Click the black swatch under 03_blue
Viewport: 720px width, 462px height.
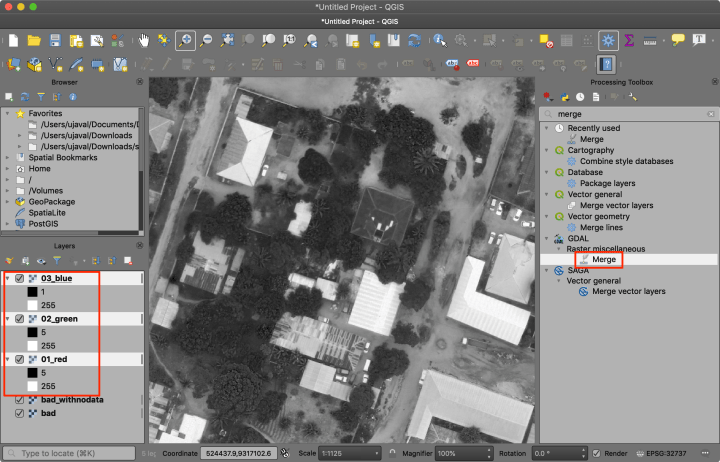tap(33, 291)
